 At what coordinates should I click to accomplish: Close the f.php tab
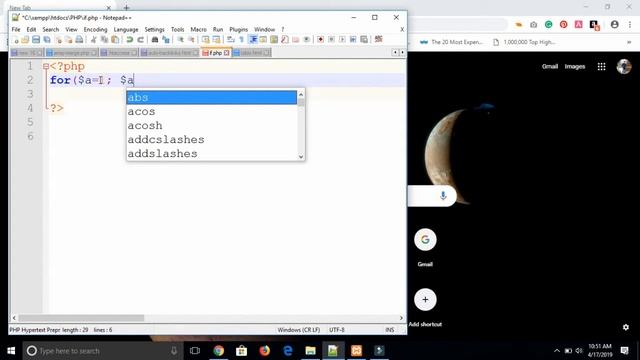227,53
